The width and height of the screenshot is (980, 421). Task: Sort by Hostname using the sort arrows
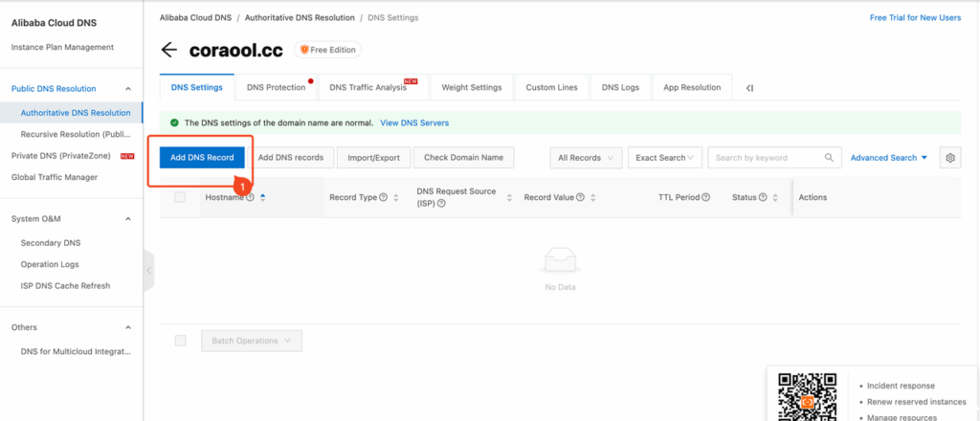click(263, 197)
